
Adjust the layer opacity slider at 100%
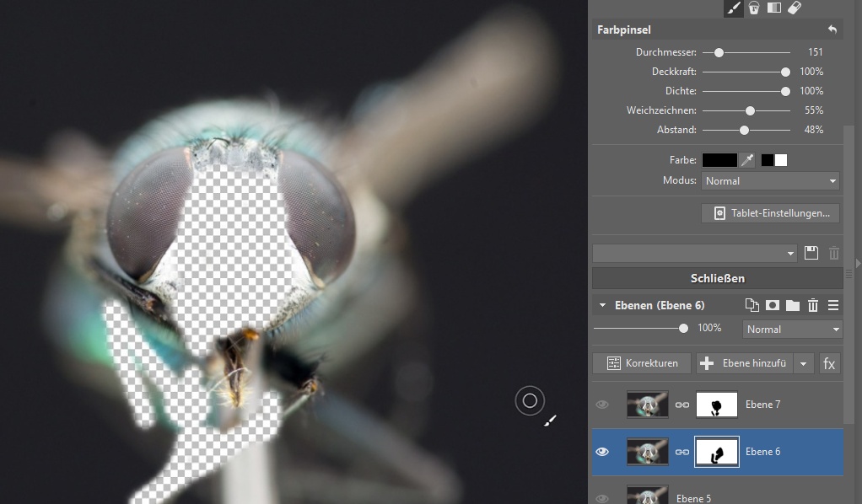pyautogui.click(x=683, y=328)
